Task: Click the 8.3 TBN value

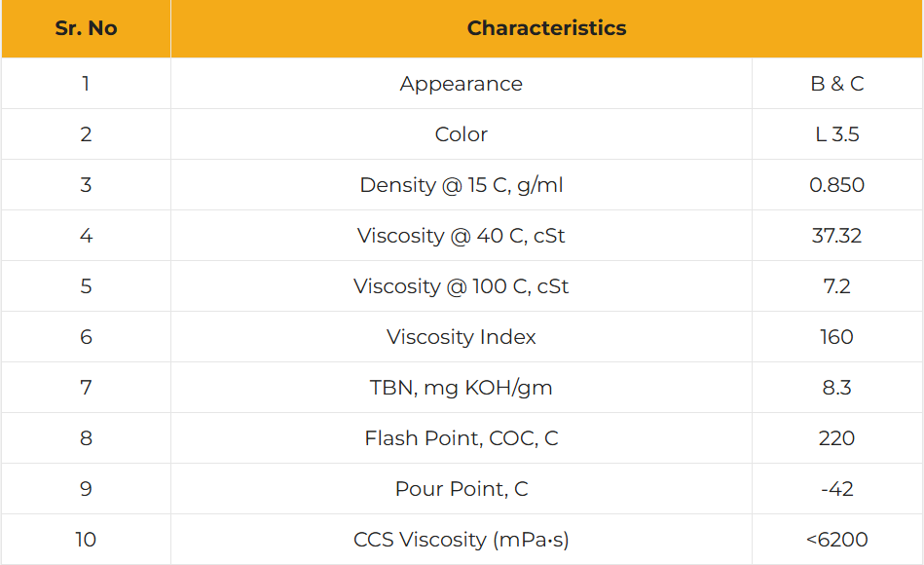Action: click(x=836, y=388)
